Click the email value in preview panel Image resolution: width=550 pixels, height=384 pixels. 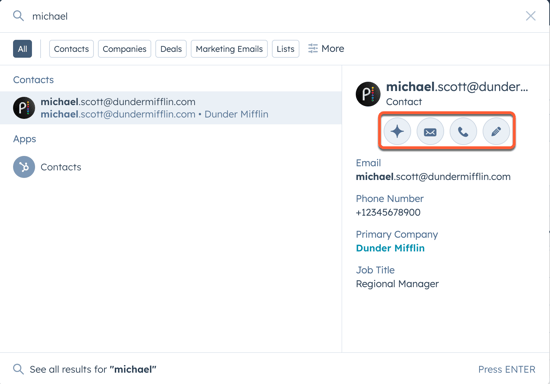click(433, 176)
